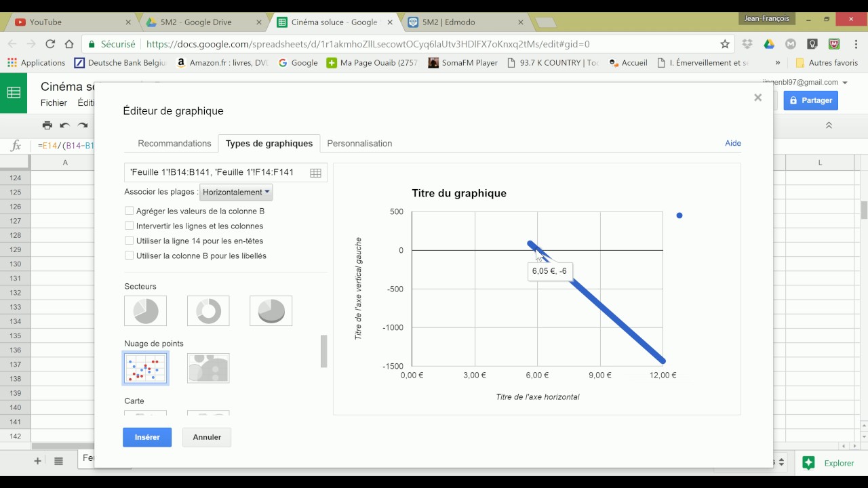Click the blue legend dot in chart
Viewport: 868px width, 488px height.
coord(679,216)
